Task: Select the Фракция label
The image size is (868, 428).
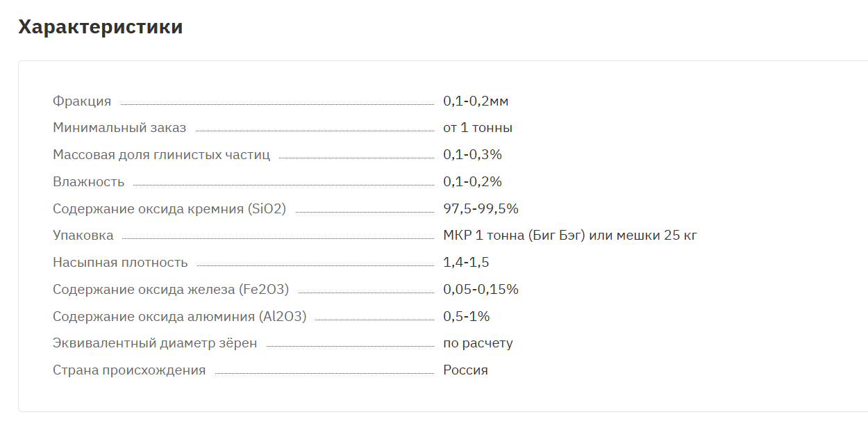Action: point(82,101)
